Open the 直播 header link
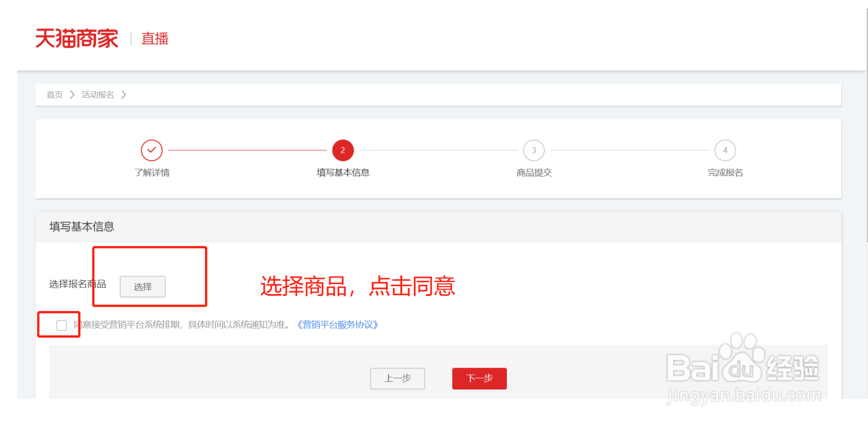The image size is (868, 425). [x=155, y=39]
